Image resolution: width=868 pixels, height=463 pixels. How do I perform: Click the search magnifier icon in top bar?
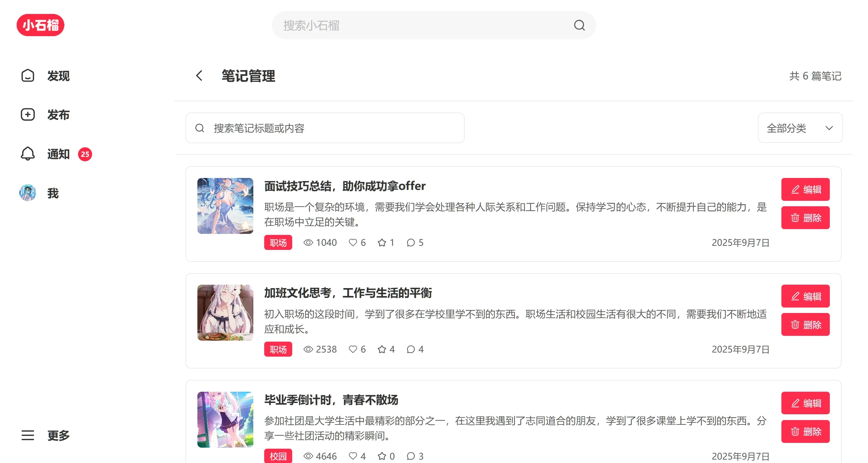579,25
